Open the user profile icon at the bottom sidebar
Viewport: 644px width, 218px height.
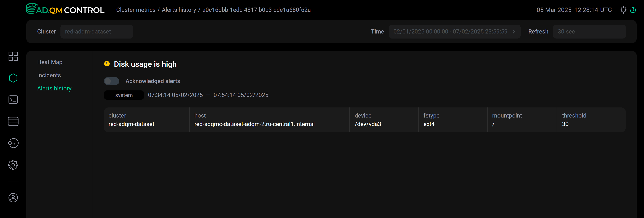13,197
